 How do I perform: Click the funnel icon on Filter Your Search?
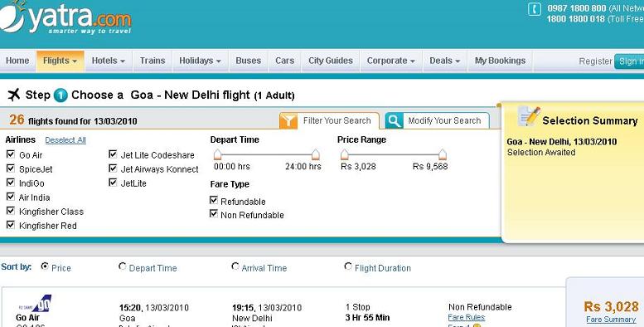(x=288, y=121)
